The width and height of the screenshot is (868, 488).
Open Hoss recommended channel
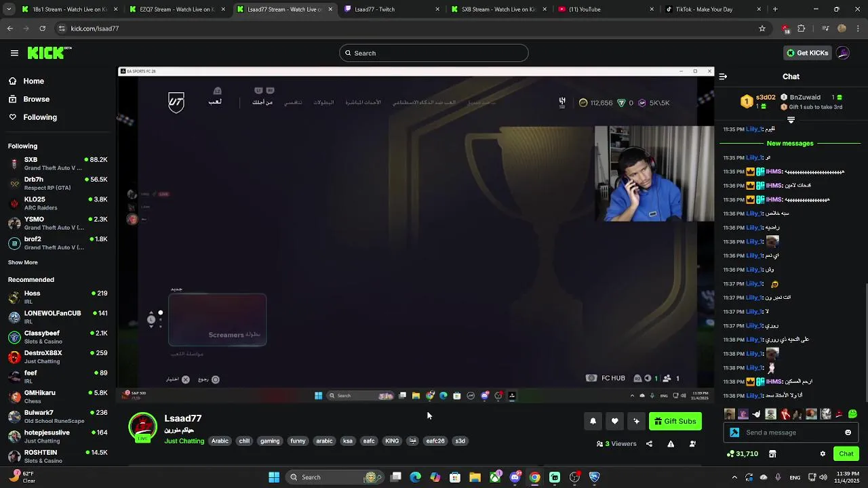click(57, 297)
